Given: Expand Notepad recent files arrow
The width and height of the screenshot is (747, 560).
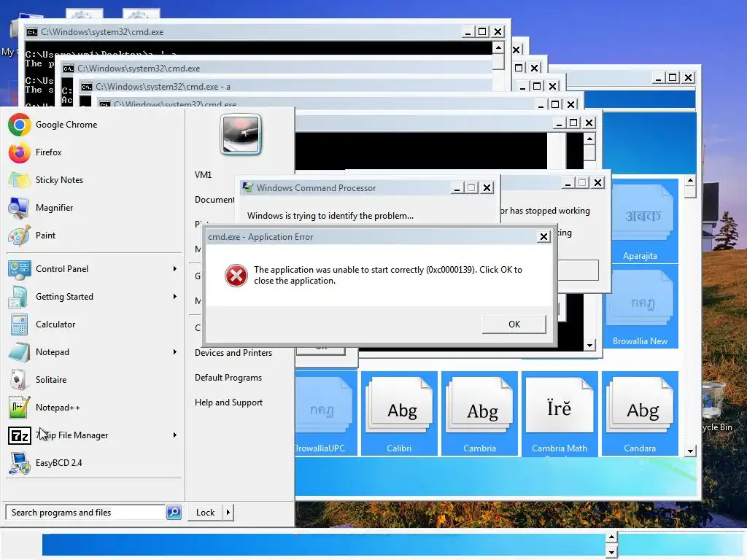Looking at the screenshot, I should click(x=175, y=352).
